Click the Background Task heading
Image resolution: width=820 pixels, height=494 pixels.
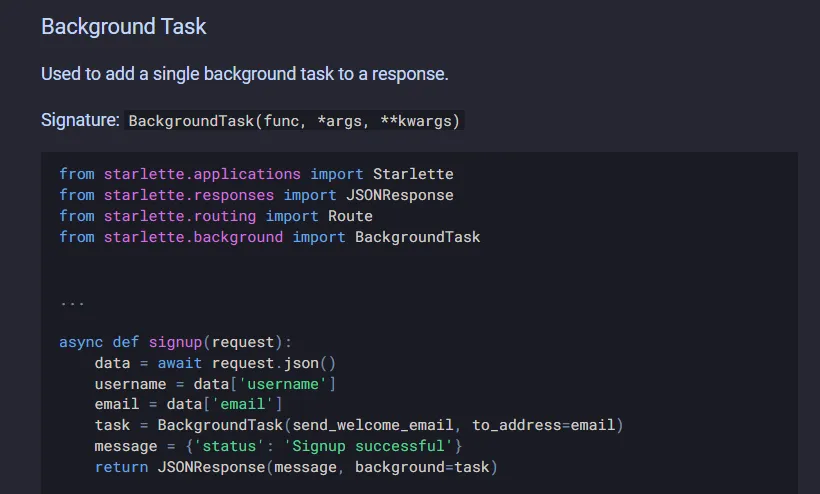coord(123,27)
